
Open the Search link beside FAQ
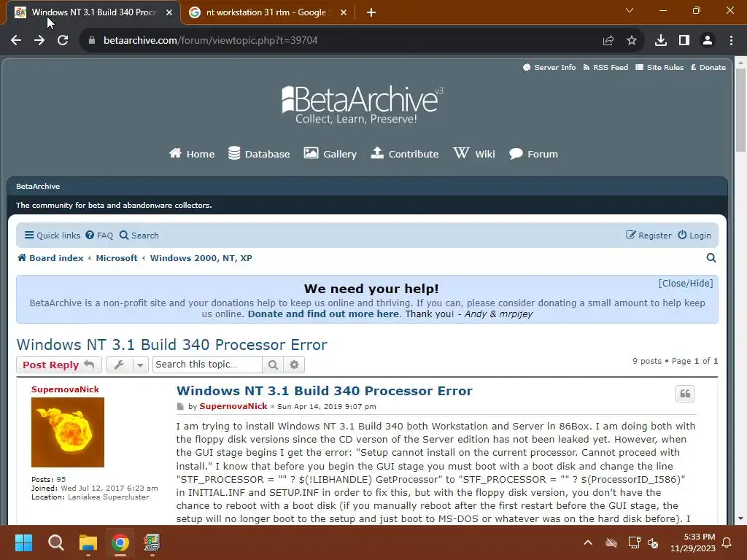(x=139, y=236)
